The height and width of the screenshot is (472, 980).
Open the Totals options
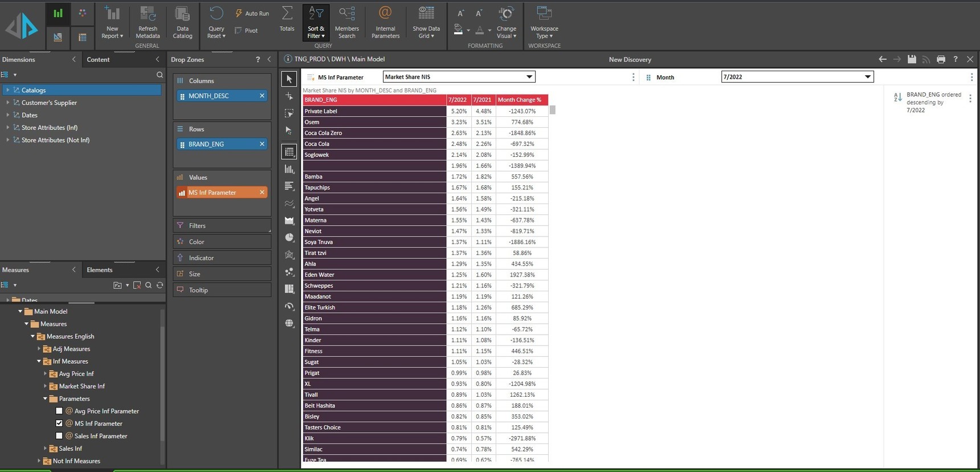[x=287, y=19]
